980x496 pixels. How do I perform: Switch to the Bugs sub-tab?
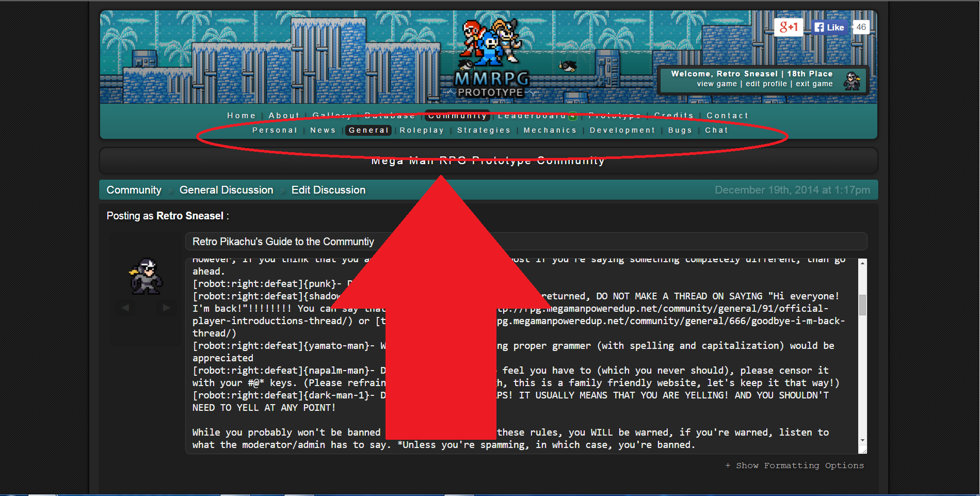pos(680,130)
